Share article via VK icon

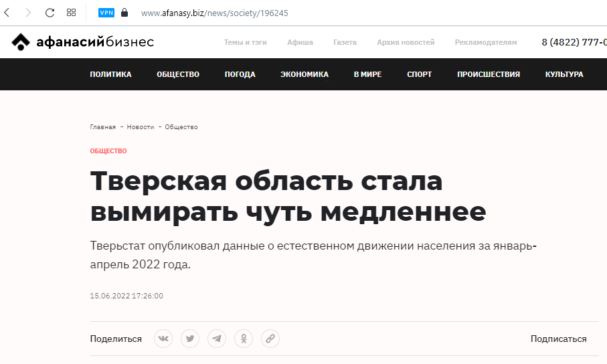(163, 339)
